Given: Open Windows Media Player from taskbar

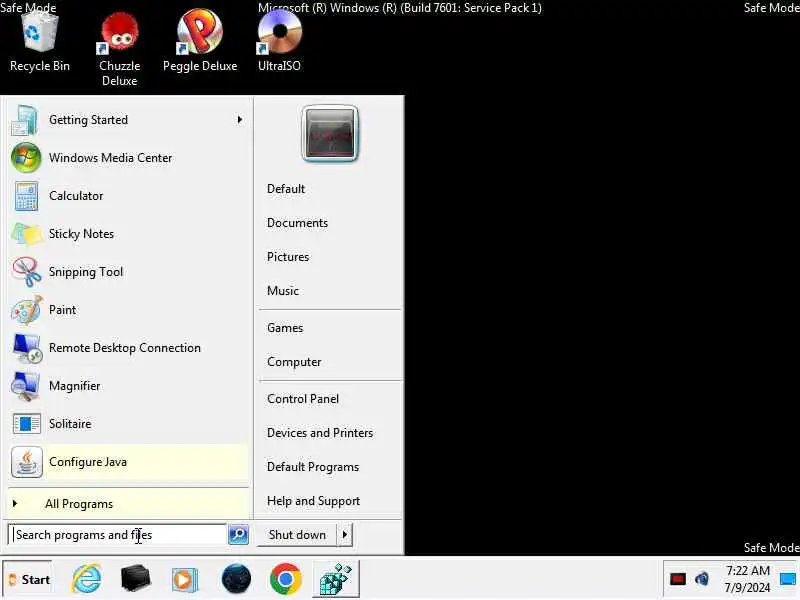Looking at the screenshot, I should [x=184, y=580].
